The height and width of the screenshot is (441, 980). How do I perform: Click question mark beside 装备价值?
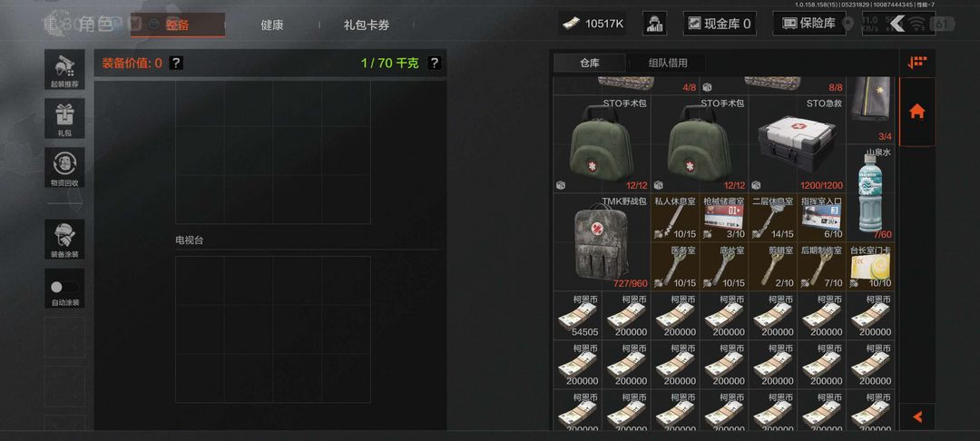pos(176,63)
